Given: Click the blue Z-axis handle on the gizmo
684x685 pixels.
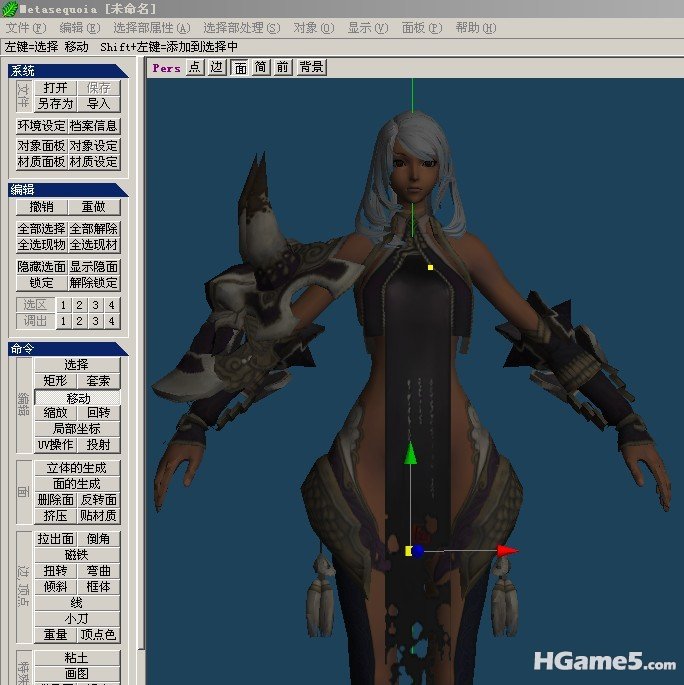Looking at the screenshot, I should tap(419, 551).
